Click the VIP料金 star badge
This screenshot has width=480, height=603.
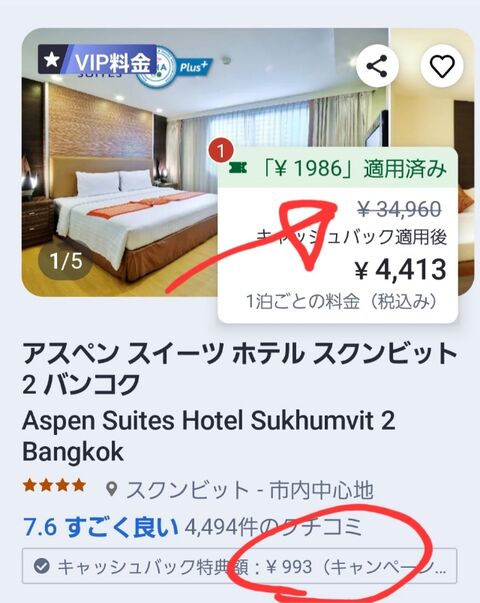97,60
